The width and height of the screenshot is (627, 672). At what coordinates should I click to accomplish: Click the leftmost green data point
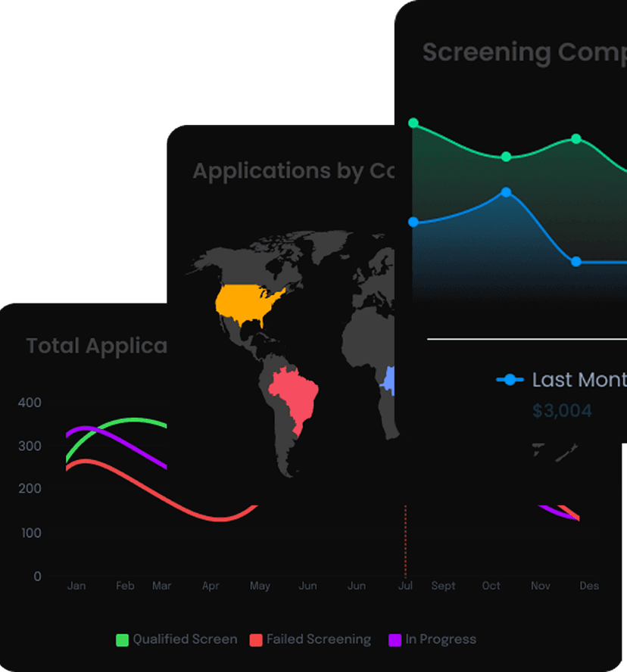(x=413, y=123)
